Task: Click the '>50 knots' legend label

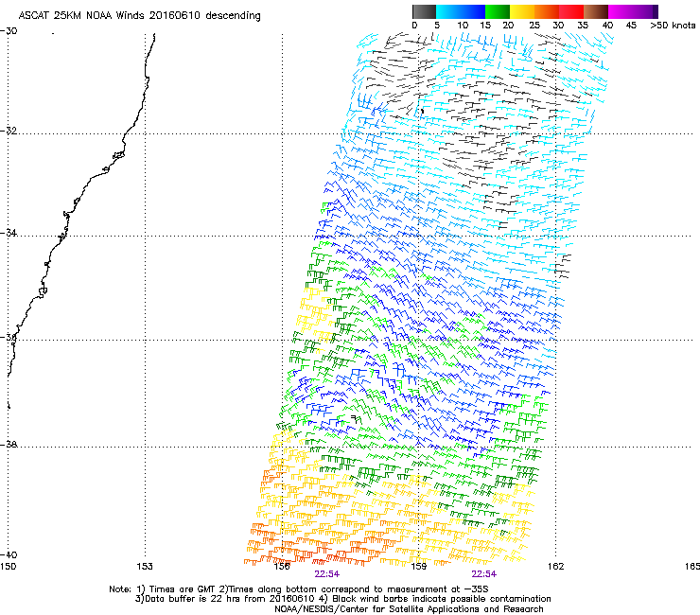Action: 673,26
